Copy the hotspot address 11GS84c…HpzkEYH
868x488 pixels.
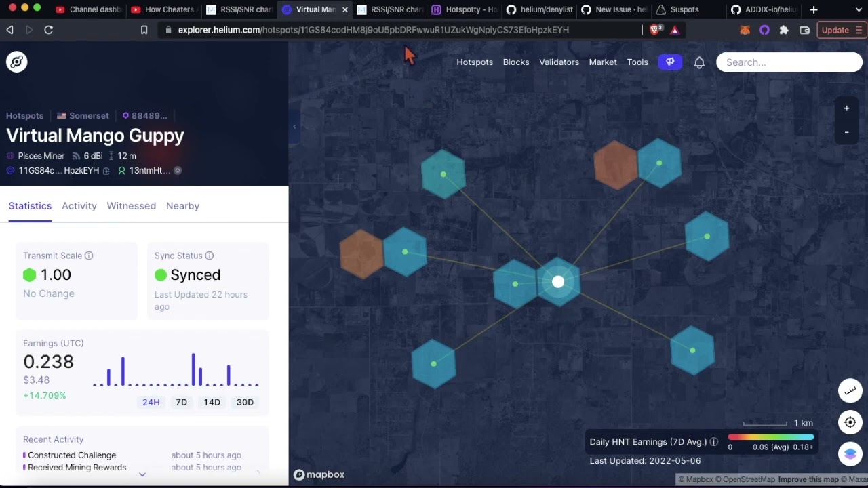point(106,171)
